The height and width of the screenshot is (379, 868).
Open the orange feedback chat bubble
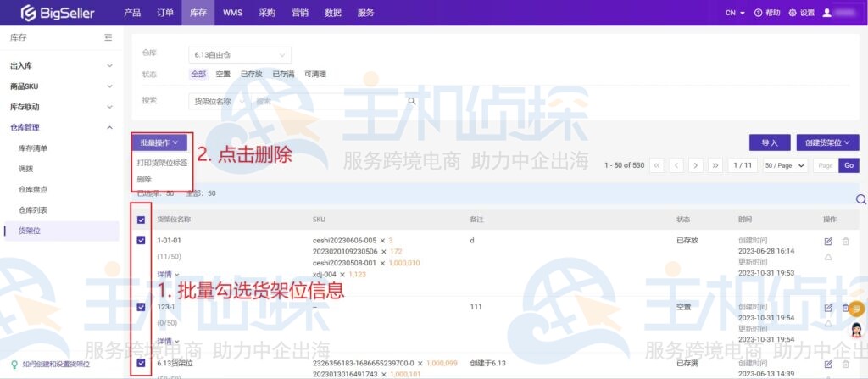(856, 309)
